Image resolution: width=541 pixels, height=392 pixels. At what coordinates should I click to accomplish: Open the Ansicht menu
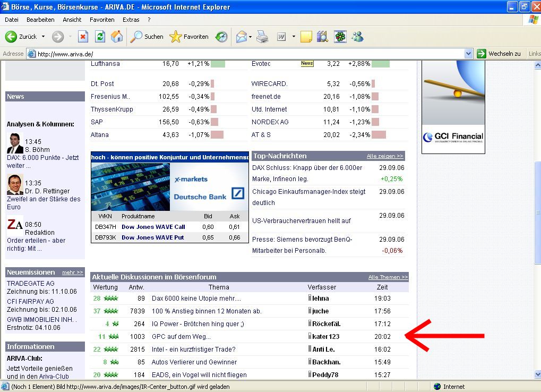[72, 20]
